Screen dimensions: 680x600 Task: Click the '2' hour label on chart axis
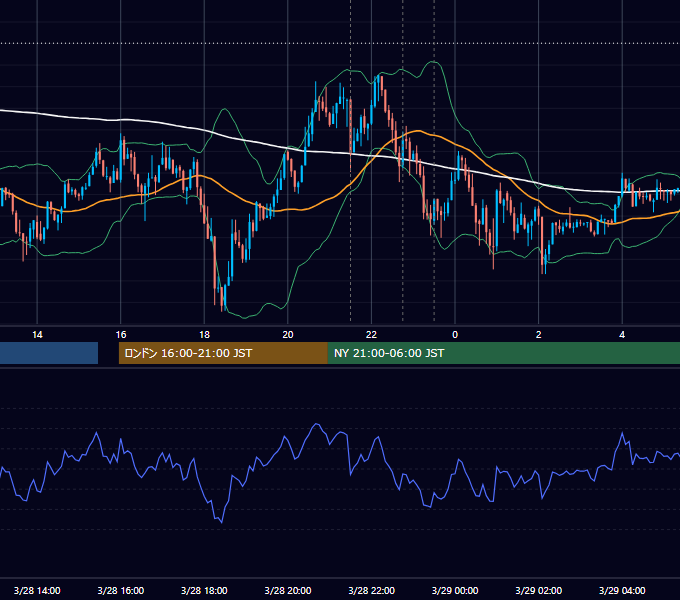(538, 335)
